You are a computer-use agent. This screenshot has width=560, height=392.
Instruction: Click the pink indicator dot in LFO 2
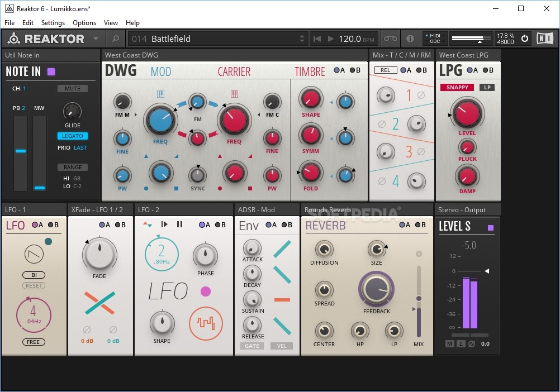[205, 291]
